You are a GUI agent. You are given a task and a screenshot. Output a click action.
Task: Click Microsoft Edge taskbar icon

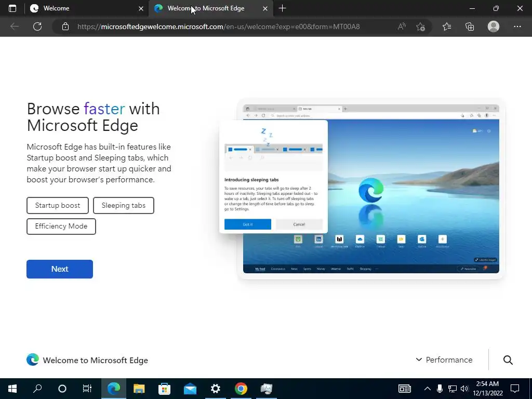click(114, 389)
